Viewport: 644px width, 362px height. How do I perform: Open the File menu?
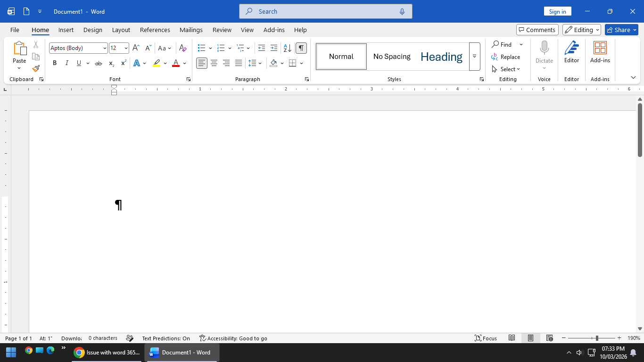[15, 30]
